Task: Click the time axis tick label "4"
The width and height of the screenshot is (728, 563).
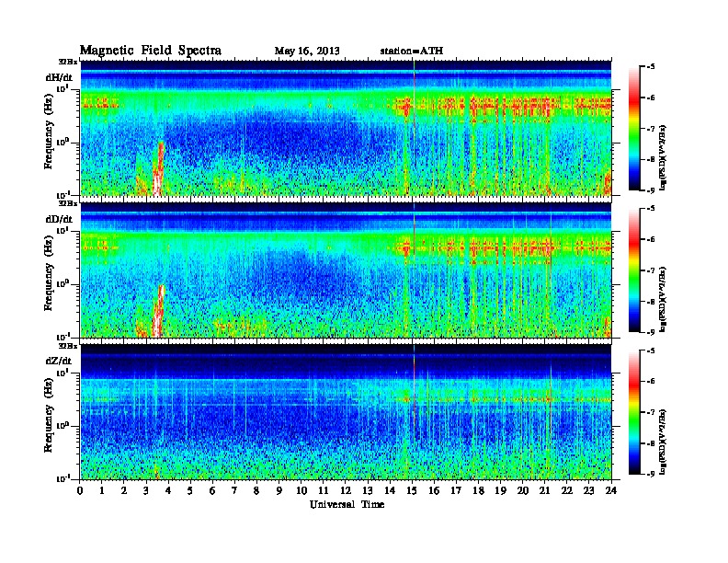Action: 168,491
